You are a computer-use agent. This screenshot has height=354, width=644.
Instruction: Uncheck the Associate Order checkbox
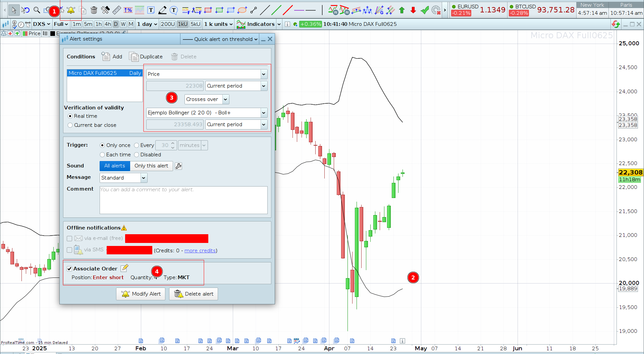click(69, 269)
